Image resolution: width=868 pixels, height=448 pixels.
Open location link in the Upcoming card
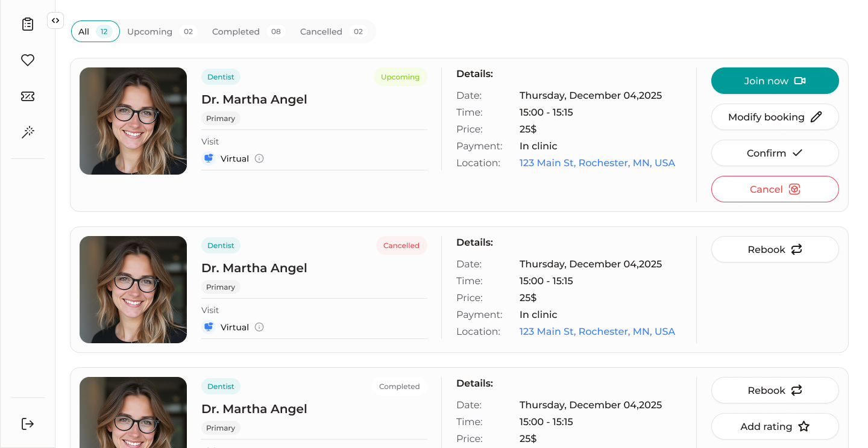(x=597, y=163)
